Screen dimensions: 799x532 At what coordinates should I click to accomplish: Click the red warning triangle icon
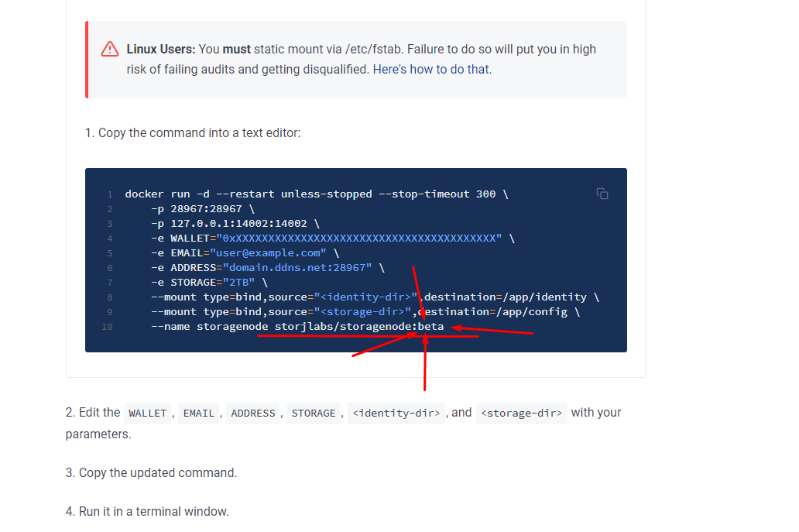110,49
